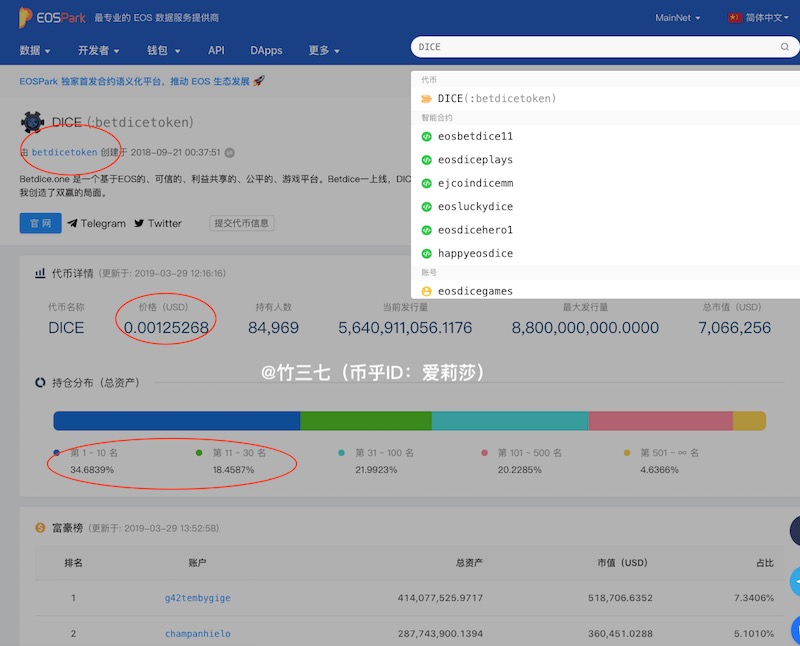The image size is (800, 646).
Task: Click the 总资产 column header
Action: pos(469,563)
